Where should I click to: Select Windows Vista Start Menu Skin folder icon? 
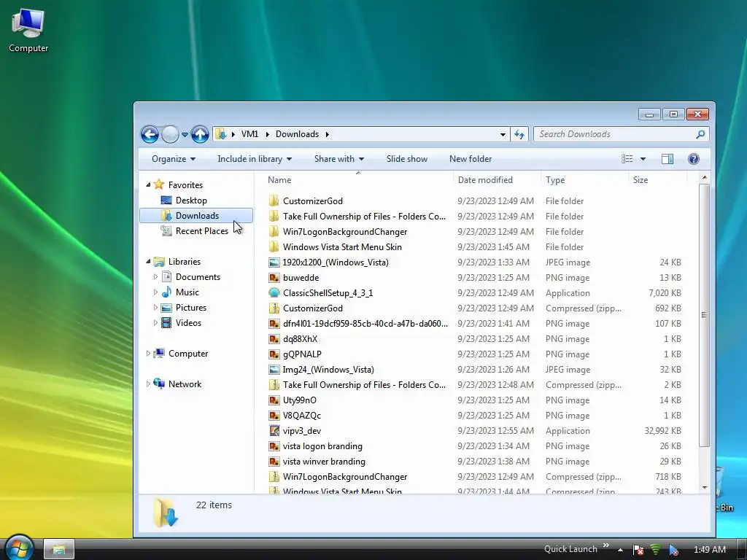tap(274, 246)
